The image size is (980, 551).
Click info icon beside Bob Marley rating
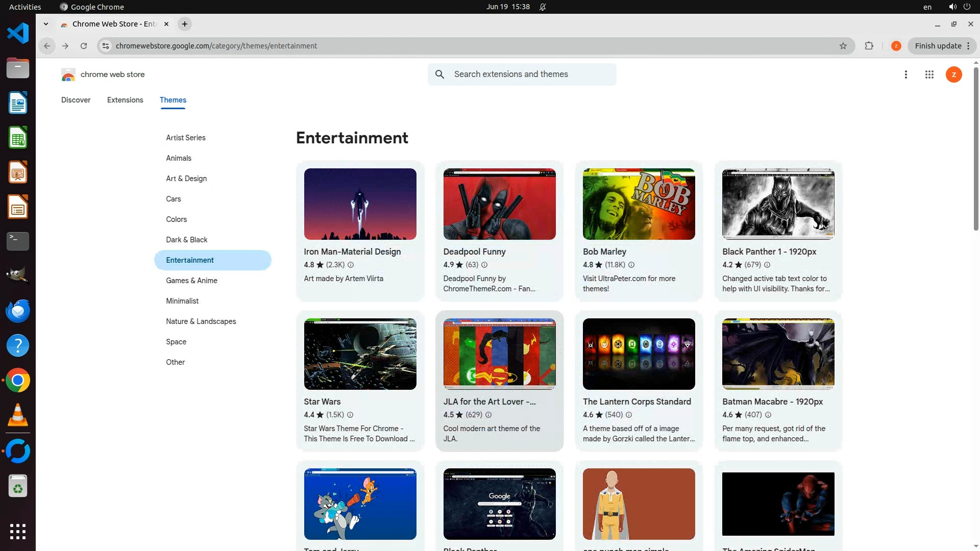(631, 265)
